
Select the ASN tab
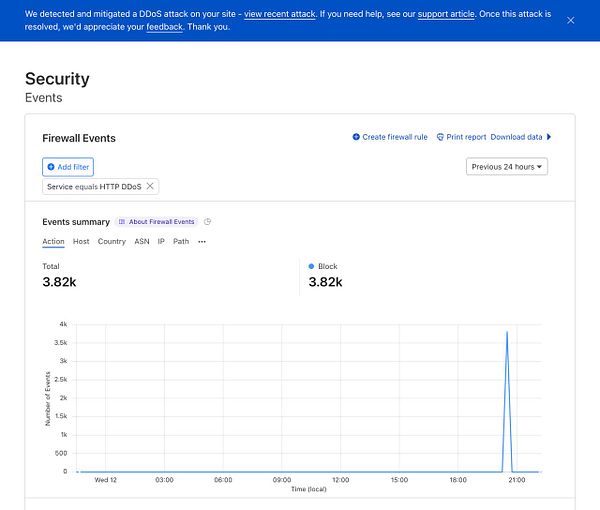click(x=142, y=241)
